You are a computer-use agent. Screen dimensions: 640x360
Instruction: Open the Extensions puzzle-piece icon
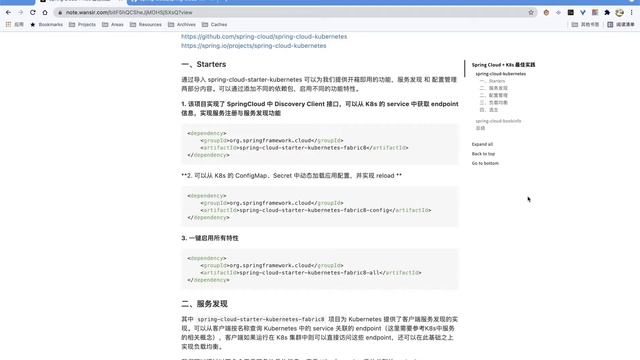click(x=607, y=13)
